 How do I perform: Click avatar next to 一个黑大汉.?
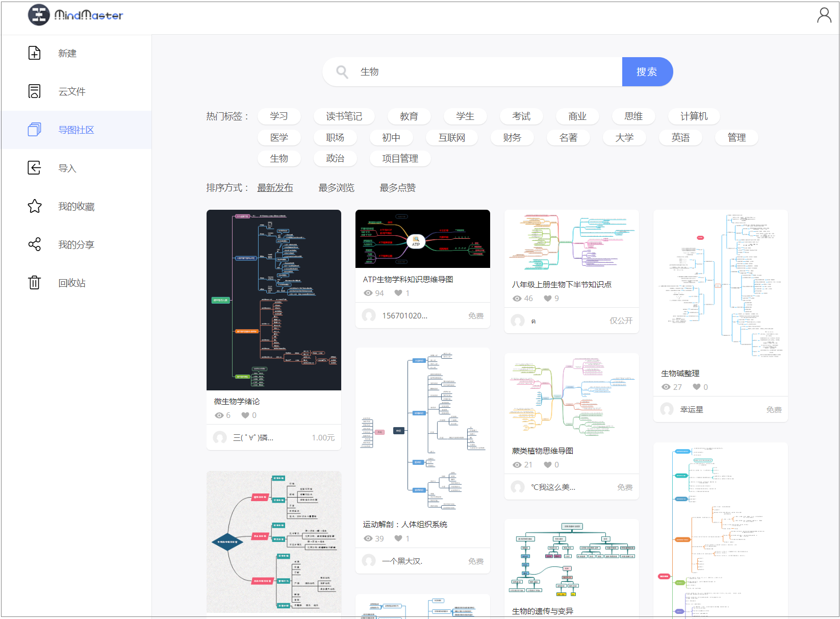(369, 561)
